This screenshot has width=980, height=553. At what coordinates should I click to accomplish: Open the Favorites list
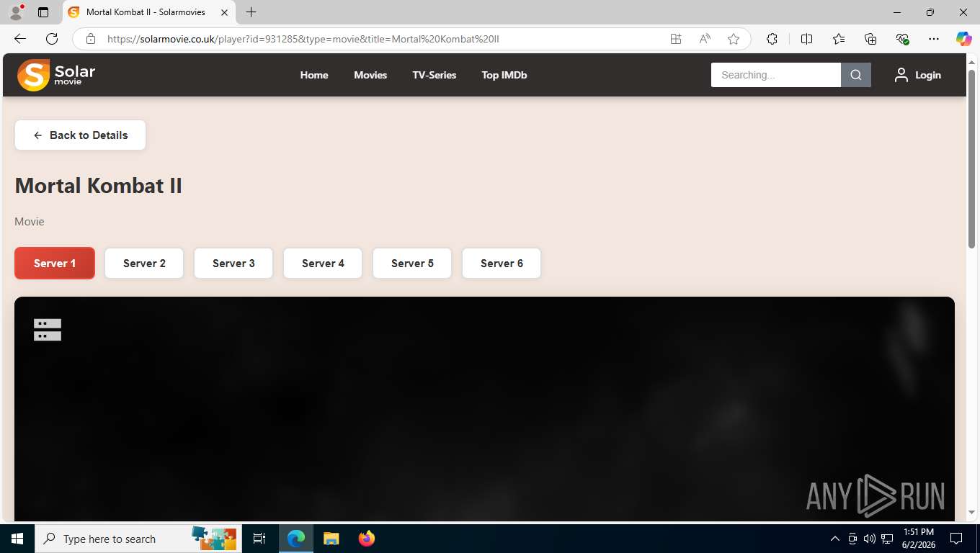(839, 39)
